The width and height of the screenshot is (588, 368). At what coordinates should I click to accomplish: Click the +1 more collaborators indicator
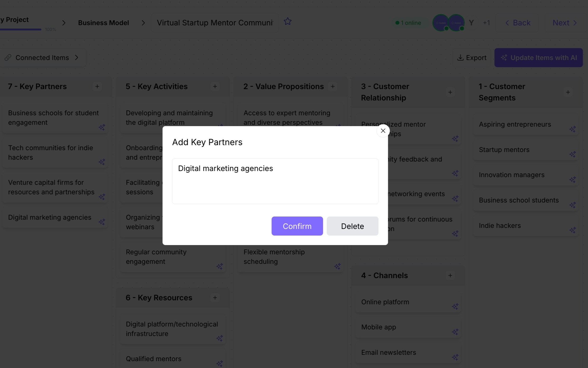(x=486, y=23)
